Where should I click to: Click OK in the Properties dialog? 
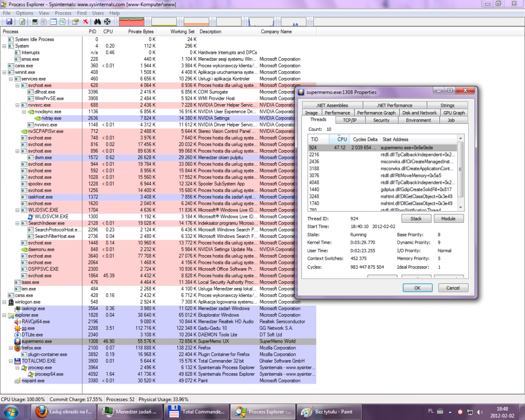pos(417,288)
